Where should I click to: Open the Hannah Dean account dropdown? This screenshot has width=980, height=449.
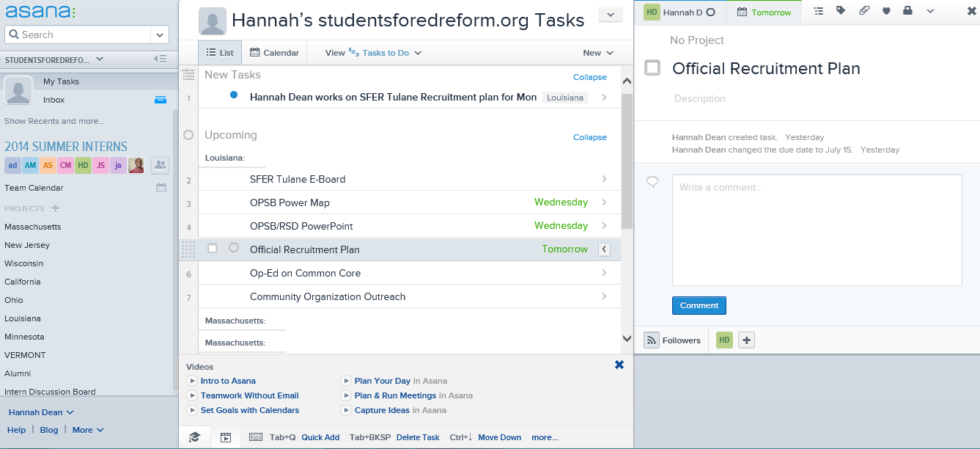[41, 412]
